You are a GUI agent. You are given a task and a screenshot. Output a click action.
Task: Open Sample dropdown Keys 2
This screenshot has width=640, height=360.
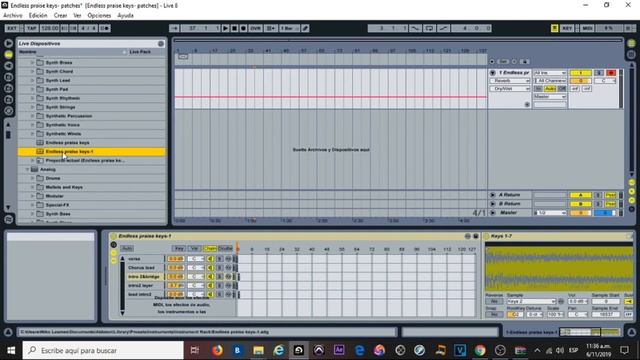(x=531, y=302)
